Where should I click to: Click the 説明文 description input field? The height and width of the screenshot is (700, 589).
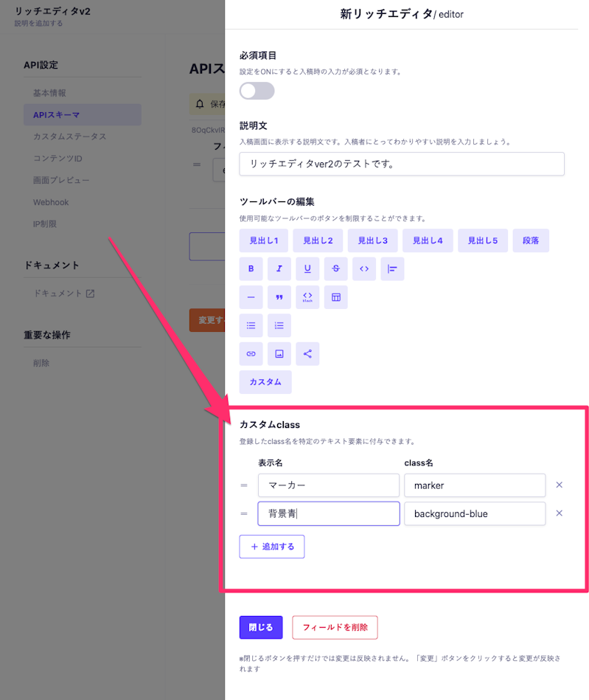[x=402, y=164]
